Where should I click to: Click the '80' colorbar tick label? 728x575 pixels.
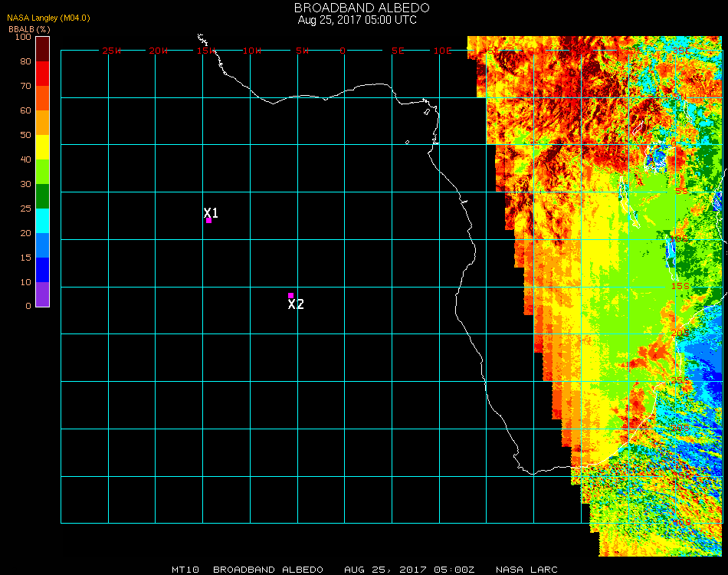25,61
